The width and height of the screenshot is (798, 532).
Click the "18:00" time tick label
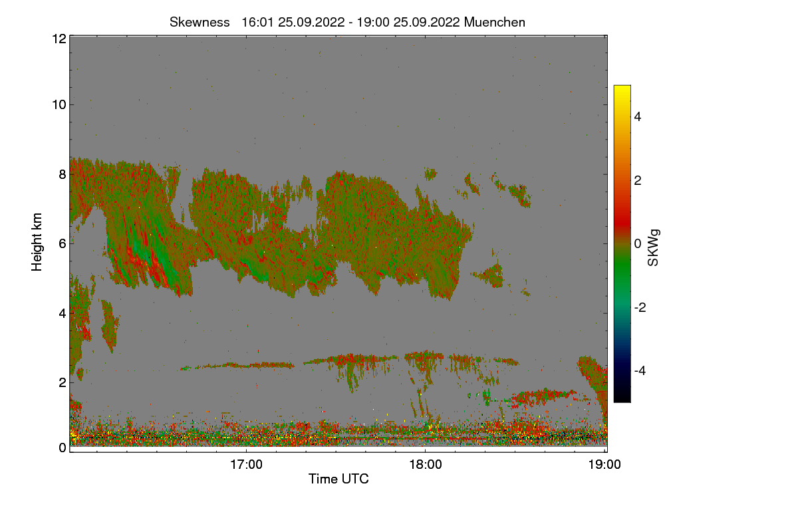click(x=426, y=464)
